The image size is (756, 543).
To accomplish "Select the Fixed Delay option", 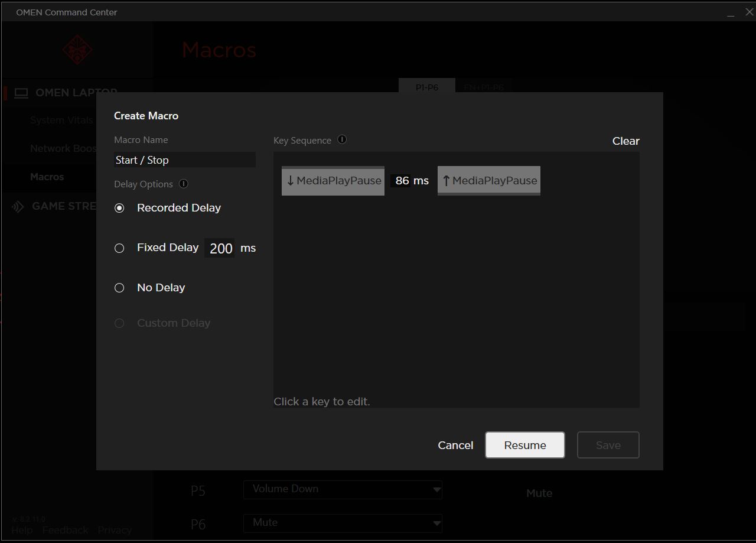I will pyautogui.click(x=120, y=248).
